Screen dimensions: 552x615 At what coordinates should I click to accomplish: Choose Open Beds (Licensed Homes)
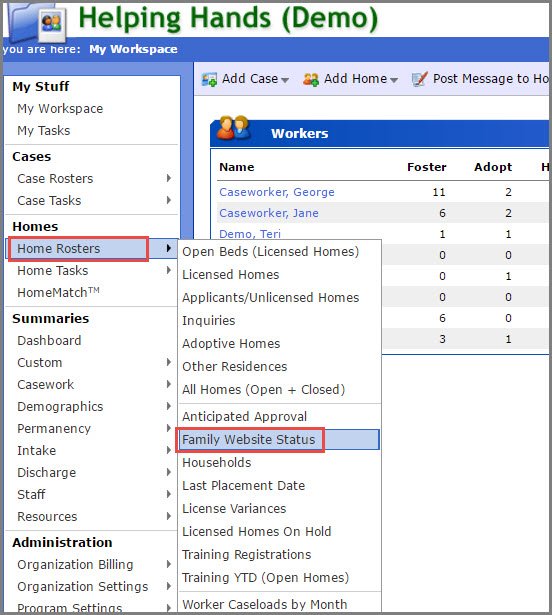point(271,252)
